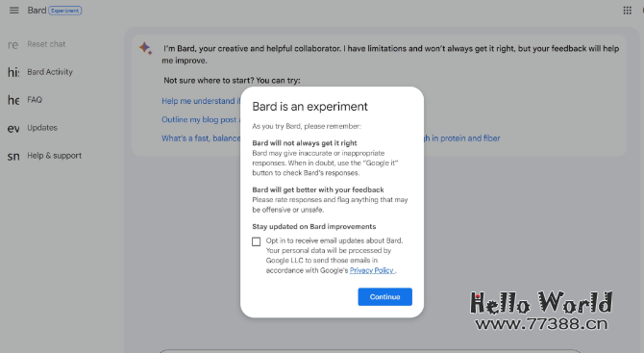
Task: Open the hamburger main menu
Action: pos(14,11)
